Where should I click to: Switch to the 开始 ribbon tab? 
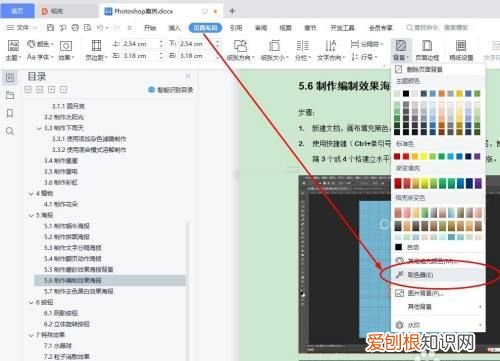click(x=150, y=28)
